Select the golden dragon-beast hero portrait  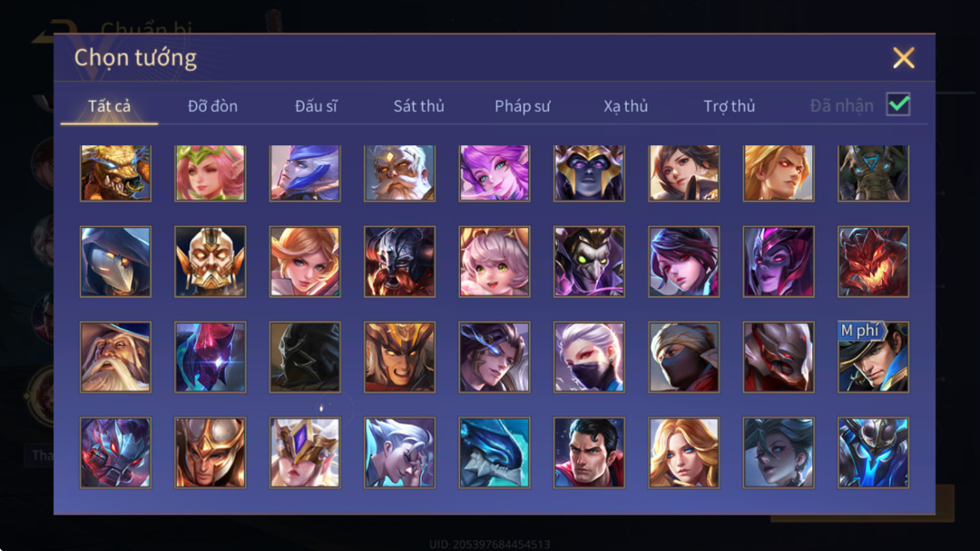click(x=115, y=173)
